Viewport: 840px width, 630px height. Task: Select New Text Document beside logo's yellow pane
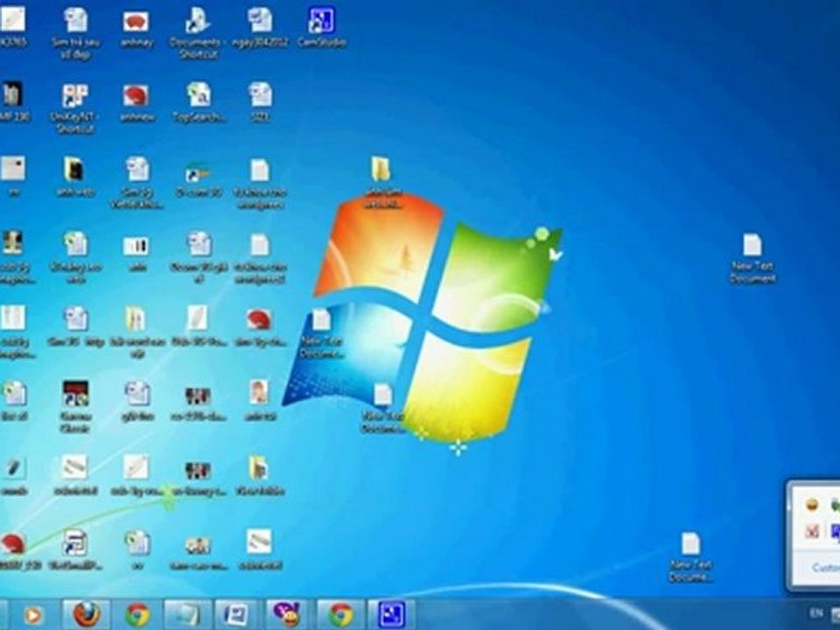click(382, 407)
